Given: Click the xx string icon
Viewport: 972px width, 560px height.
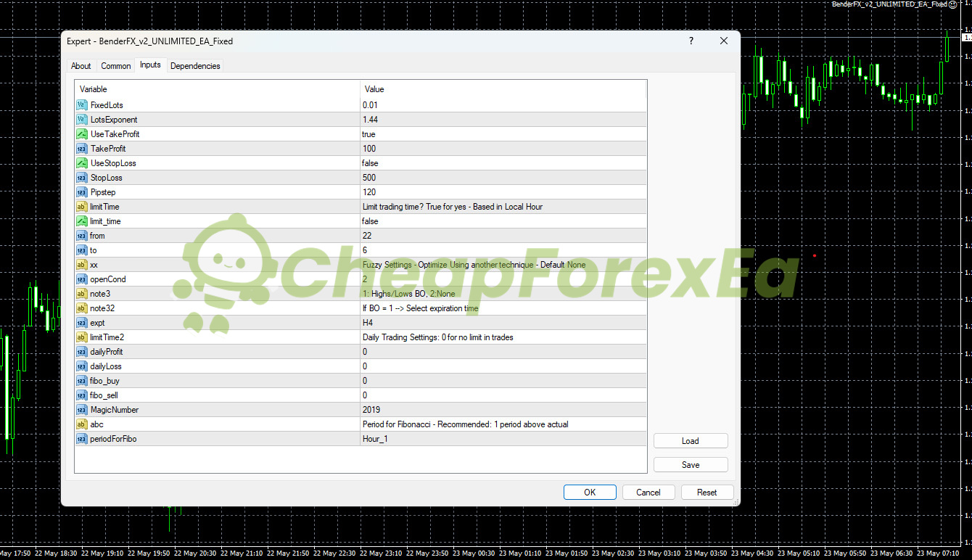Looking at the screenshot, I should pos(81,265).
